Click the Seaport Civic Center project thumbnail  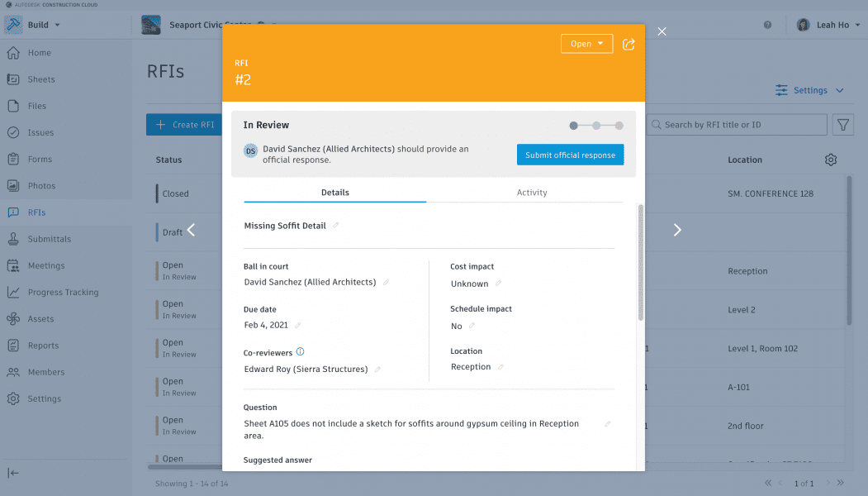pyautogui.click(x=151, y=25)
